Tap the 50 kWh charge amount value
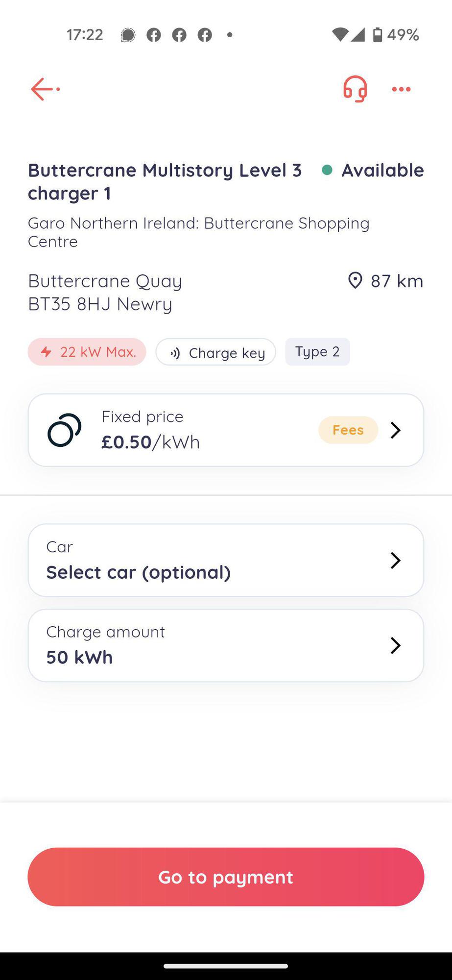The image size is (452, 980). click(x=79, y=657)
